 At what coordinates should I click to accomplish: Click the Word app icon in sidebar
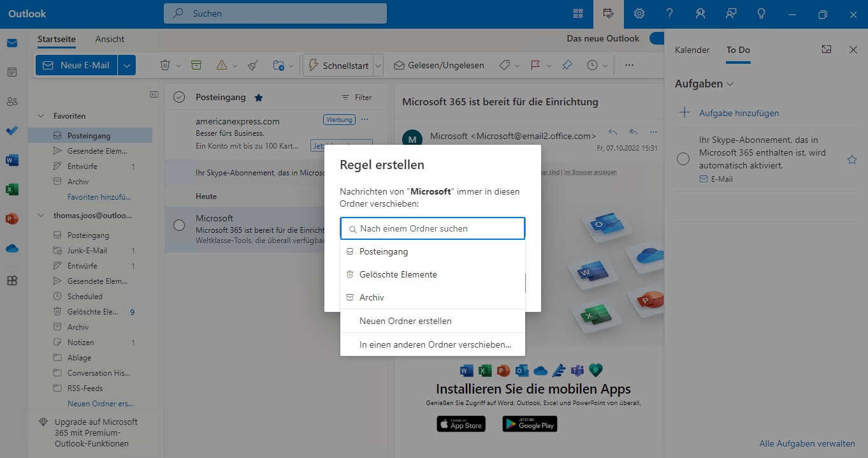(12, 160)
